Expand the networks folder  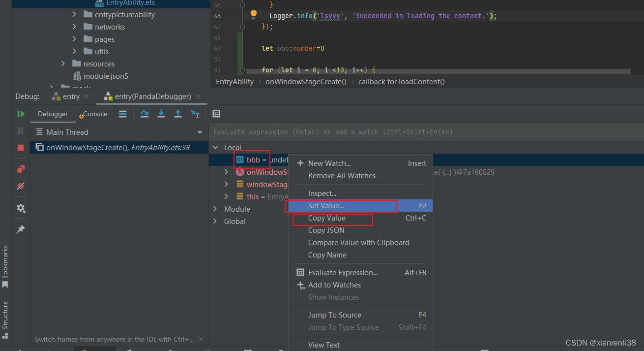[x=74, y=27]
